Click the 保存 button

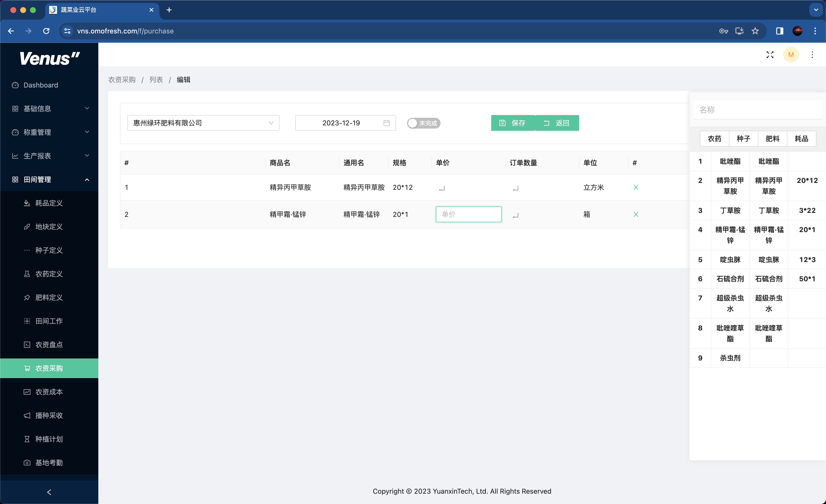pyautogui.click(x=513, y=123)
